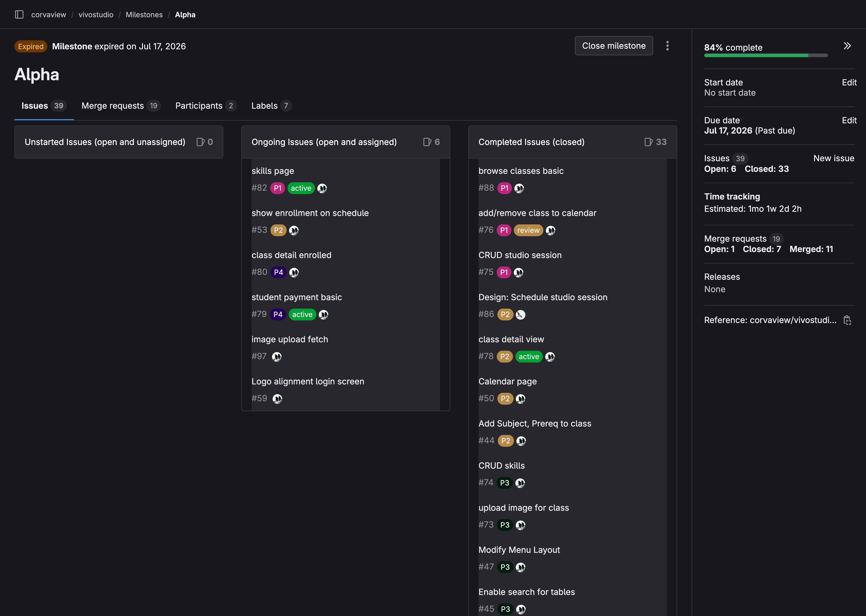Screen dimensions: 866x616
Task: Open the Modify Menu Layout issue
Action: point(519,550)
